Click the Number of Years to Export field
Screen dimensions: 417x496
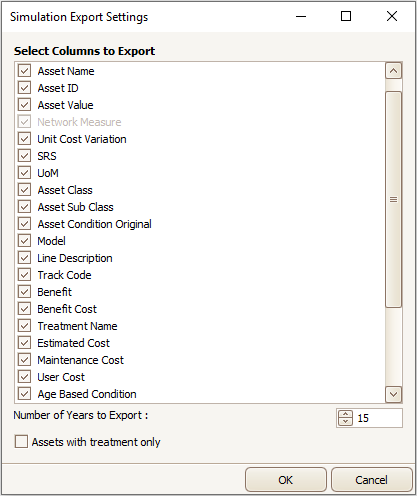coord(369,418)
